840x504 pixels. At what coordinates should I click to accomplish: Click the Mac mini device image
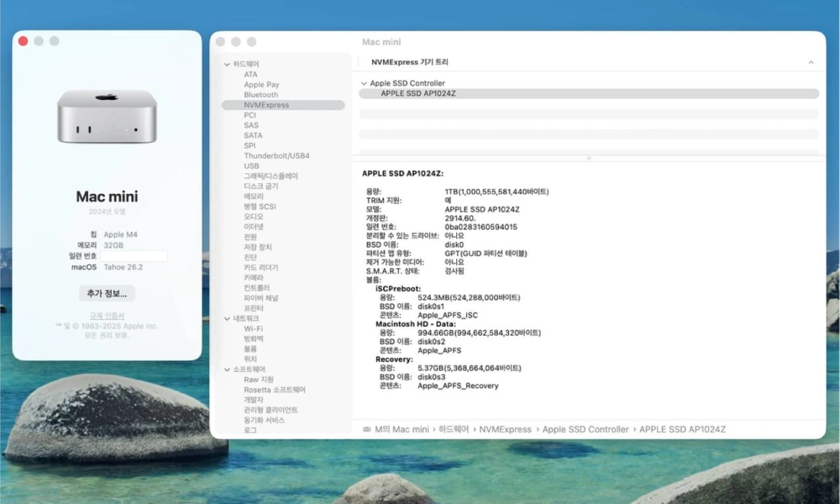point(107,116)
